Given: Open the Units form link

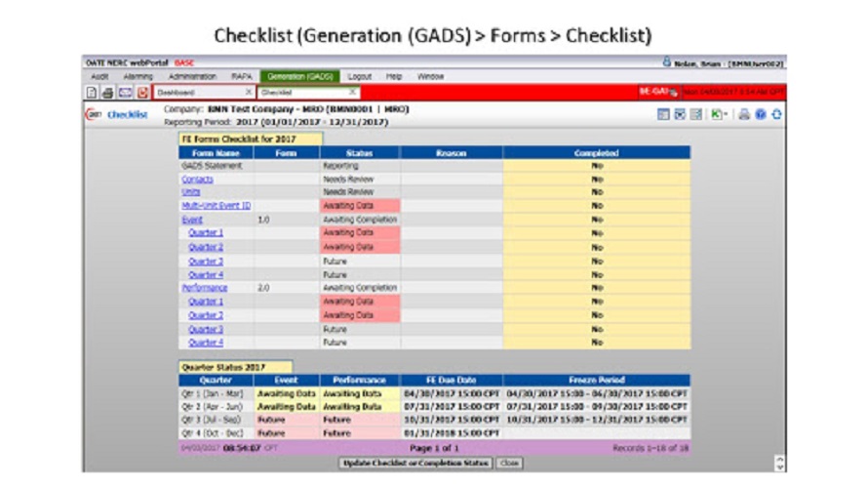Looking at the screenshot, I should click(191, 191).
